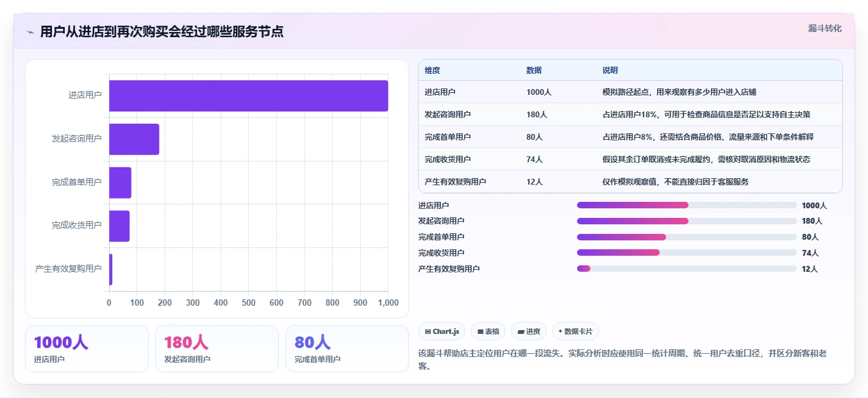The image size is (868, 398).
Task: Click the 进店用户 progress bar showing 1000人
Action: [687, 205]
